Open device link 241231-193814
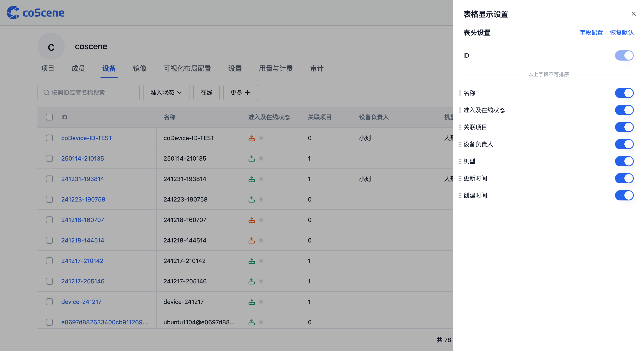644x351 pixels. tap(82, 179)
